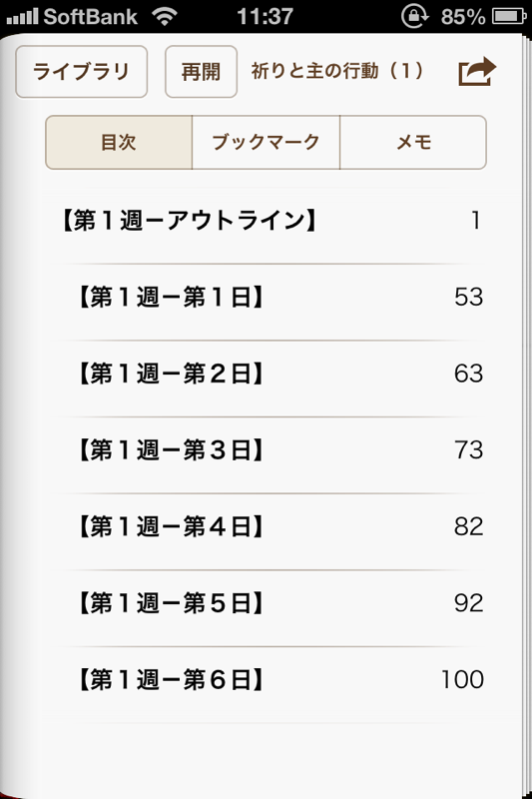The image size is (532, 799).
Task: Jump to 【第1週ー第4日】 chapter
Action: click(x=269, y=526)
